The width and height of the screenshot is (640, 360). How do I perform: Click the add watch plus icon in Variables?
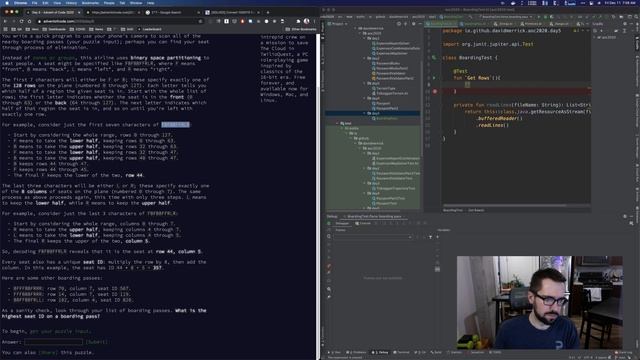coord(438,237)
